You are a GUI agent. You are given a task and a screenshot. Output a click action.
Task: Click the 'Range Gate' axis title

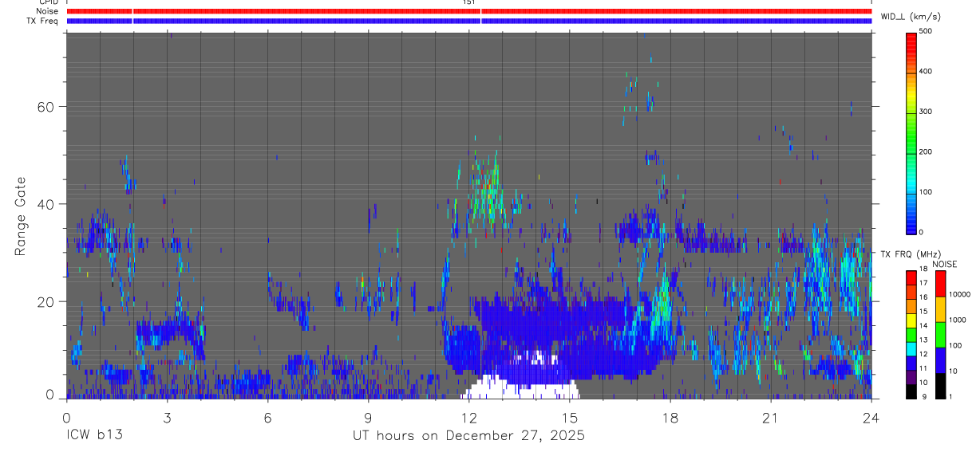tap(21, 216)
